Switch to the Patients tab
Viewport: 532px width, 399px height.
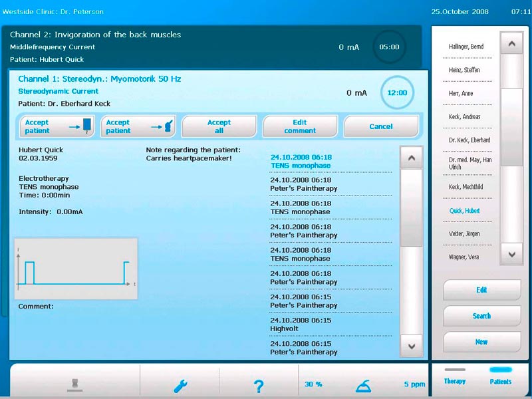[501, 377]
